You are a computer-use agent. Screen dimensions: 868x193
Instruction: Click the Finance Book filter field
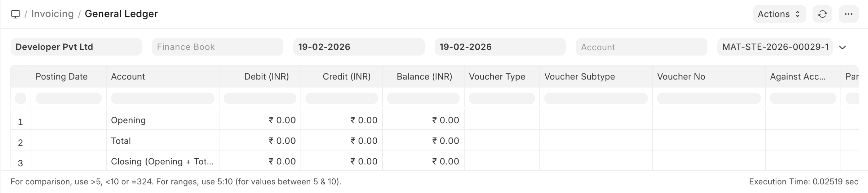(x=217, y=47)
